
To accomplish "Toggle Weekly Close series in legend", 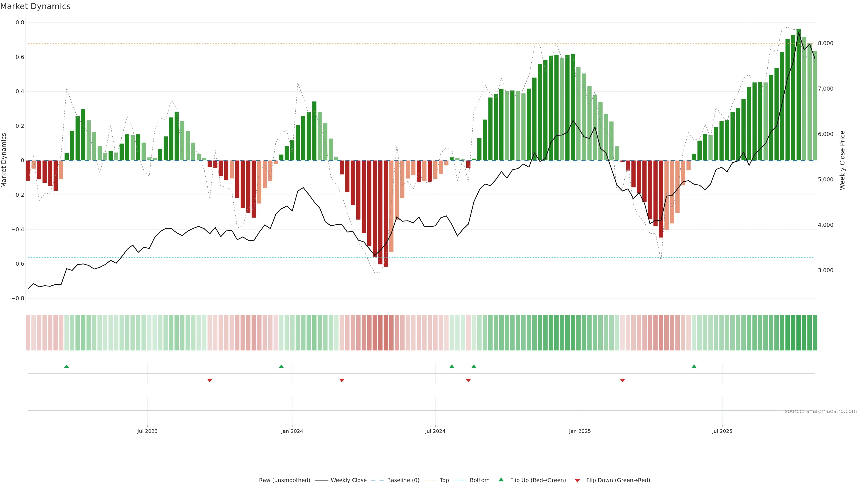I will click(348, 480).
